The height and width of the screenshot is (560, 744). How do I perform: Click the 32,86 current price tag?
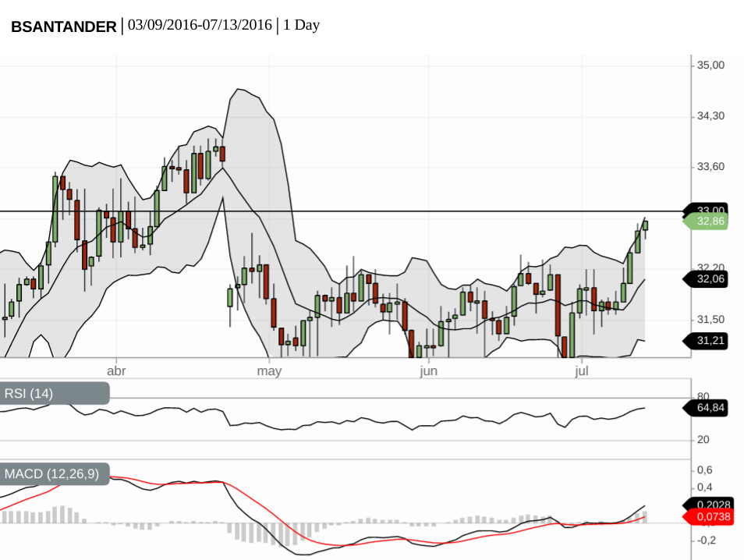(x=706, y=222)
